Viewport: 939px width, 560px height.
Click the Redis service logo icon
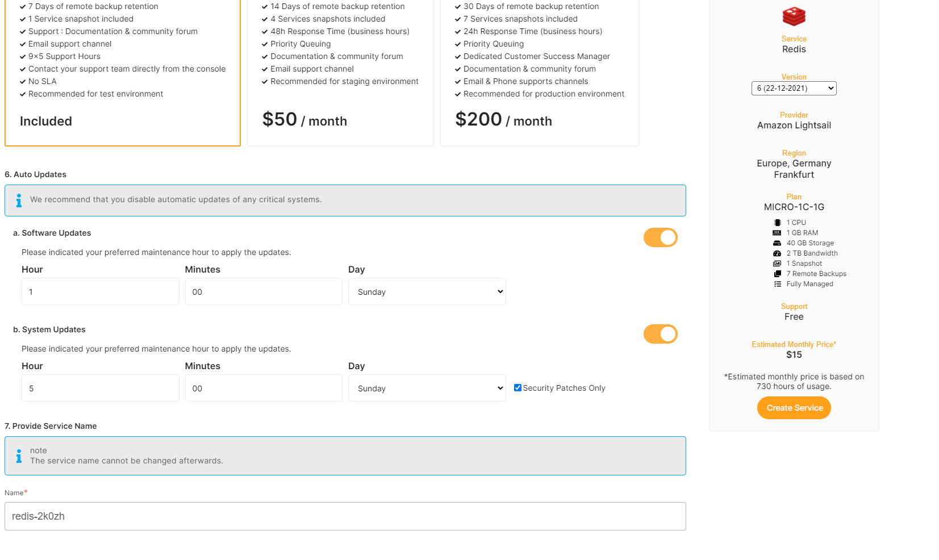point(794,17)
